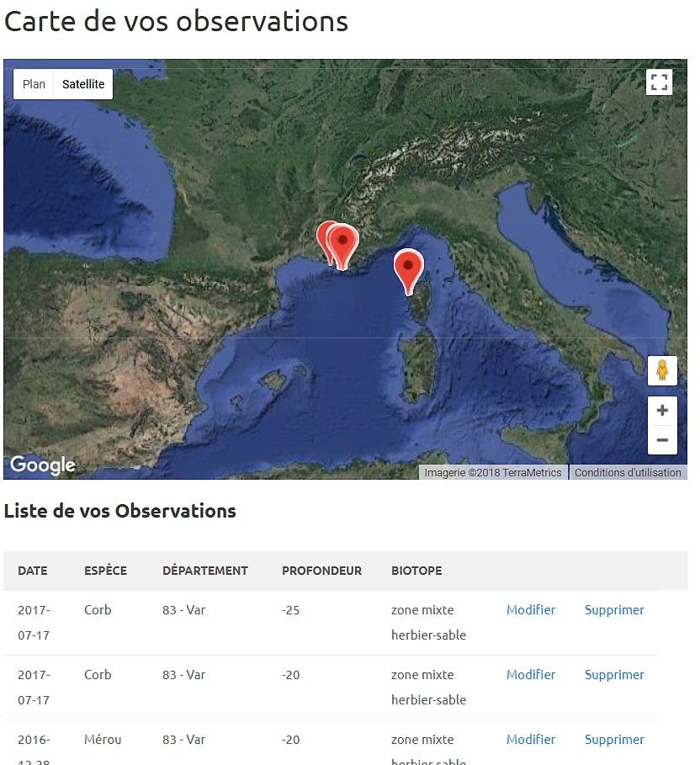Click the BIOTOPE column header

416,571
